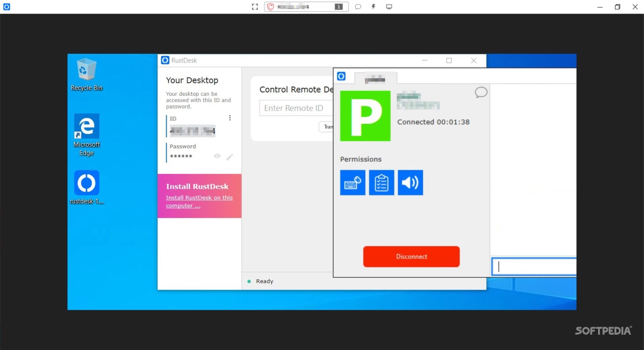This screenshot has width=644, height=350.
Task: Maximize the inner RustDesk window
Action: (449, 60)
